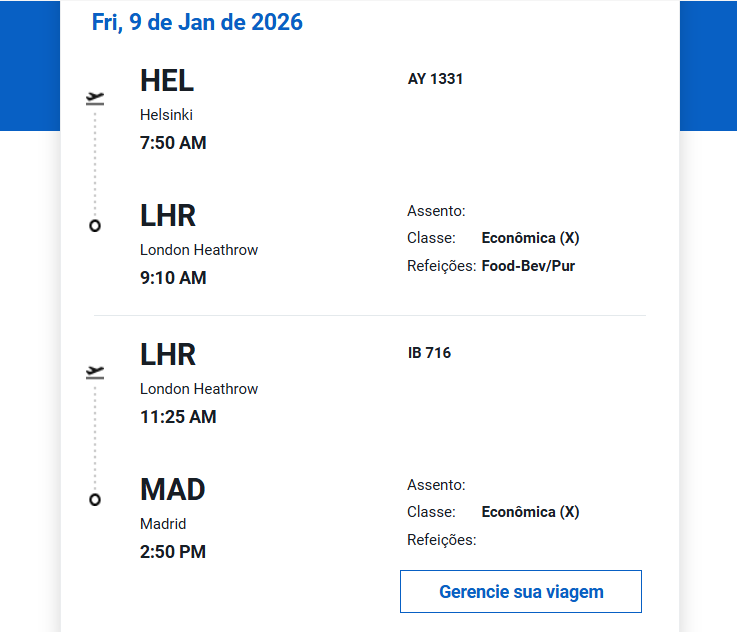Click the arrival circle marker next to first LHR
The width and height of the screenshot is (737, 632).
(95, 226)
